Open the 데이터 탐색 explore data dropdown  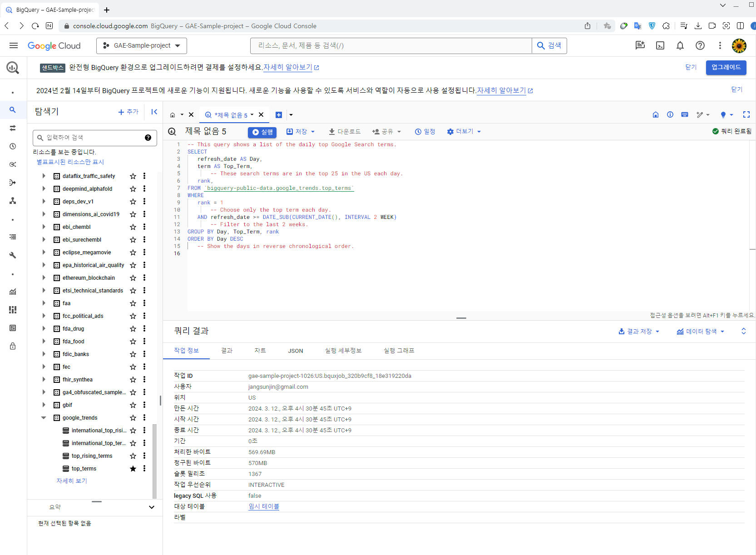pos(701,332)
